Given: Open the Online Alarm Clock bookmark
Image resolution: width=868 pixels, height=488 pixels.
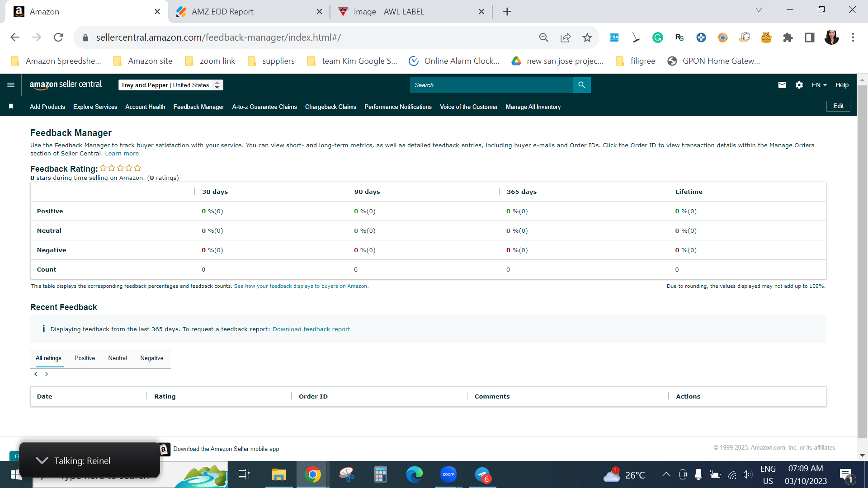Looking at the screenshot, I should [454, 61].
